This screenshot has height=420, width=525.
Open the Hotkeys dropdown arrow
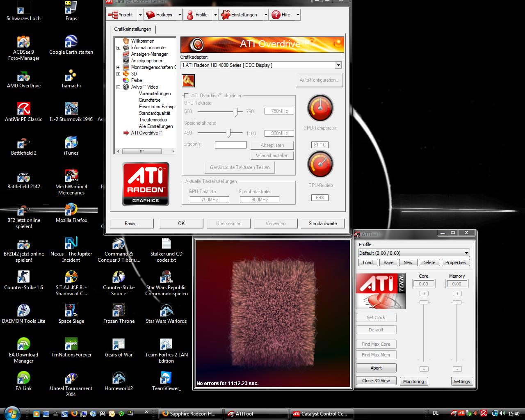(179, 15)
